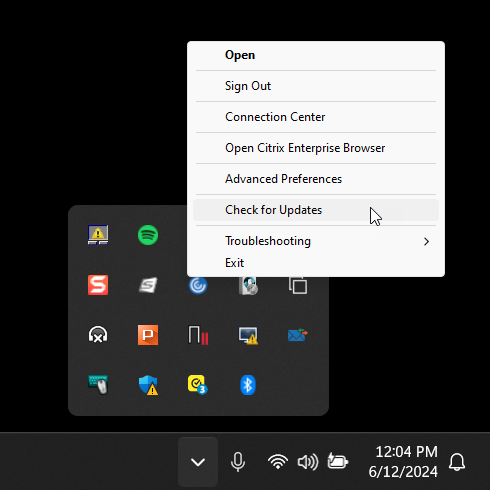Click the blue envelope send/receive tray icon
This screenshot has height=490, width=490.
(x=298, y=335)
